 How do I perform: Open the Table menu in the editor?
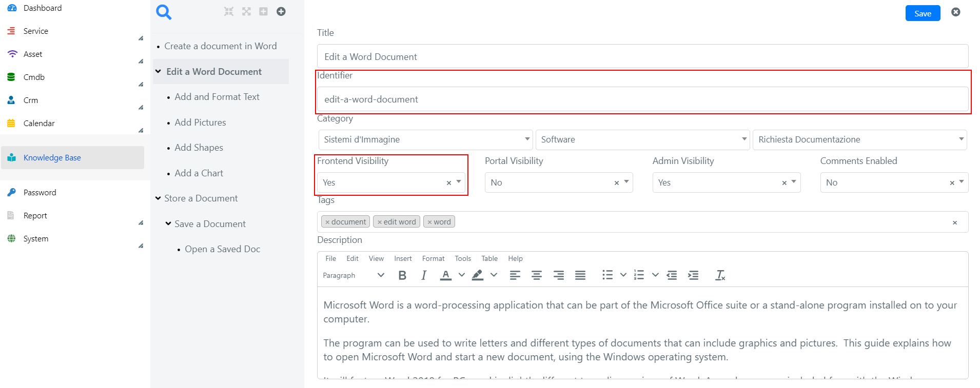tap(489, 258)
